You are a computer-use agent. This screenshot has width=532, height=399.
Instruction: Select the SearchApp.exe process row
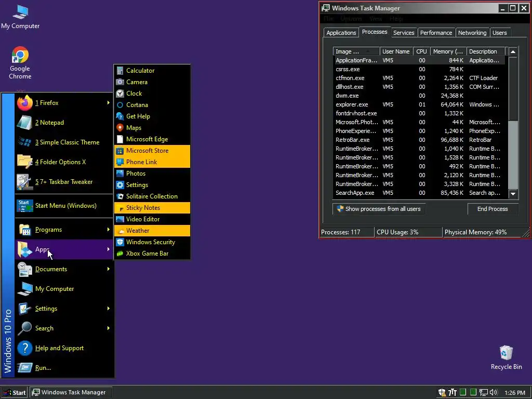(419, 193)
